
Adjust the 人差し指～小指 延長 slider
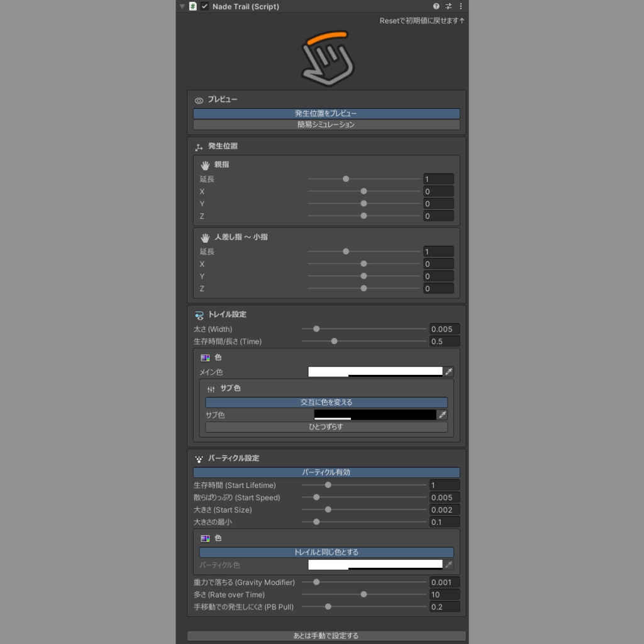364,252
